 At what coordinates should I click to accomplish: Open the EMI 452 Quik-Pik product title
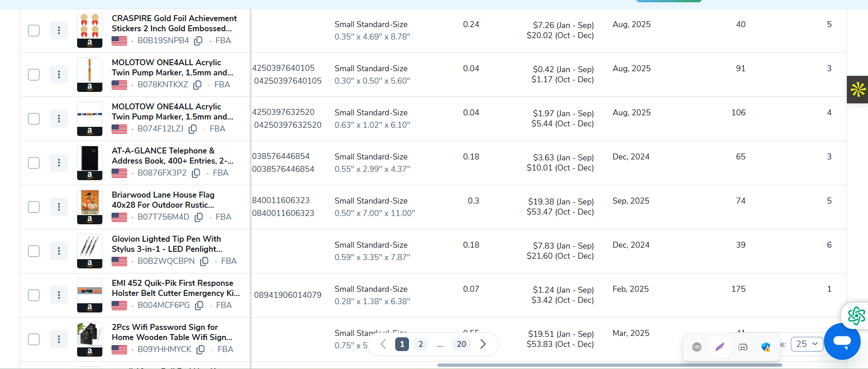click(x=176, y=288)
